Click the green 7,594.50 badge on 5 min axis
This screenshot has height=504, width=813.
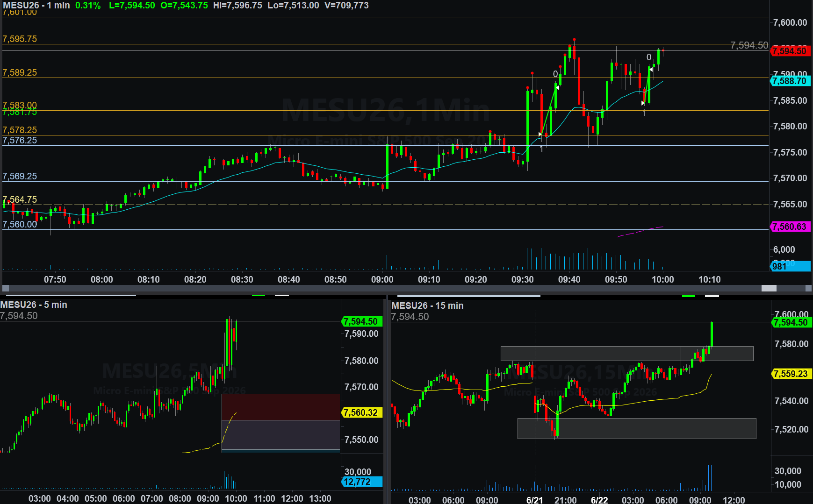pyautogui.click(x=362, y=321)
